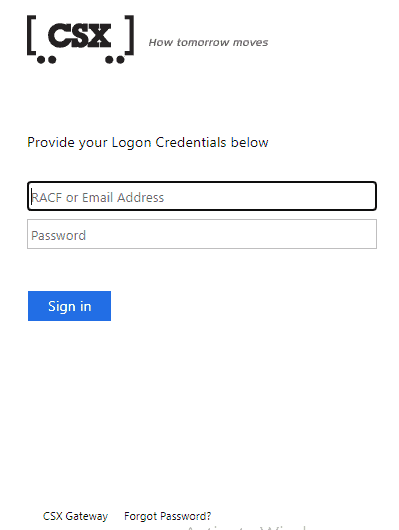Select the 'Sign in' label text
399x530 pixels.
(70, 307)
